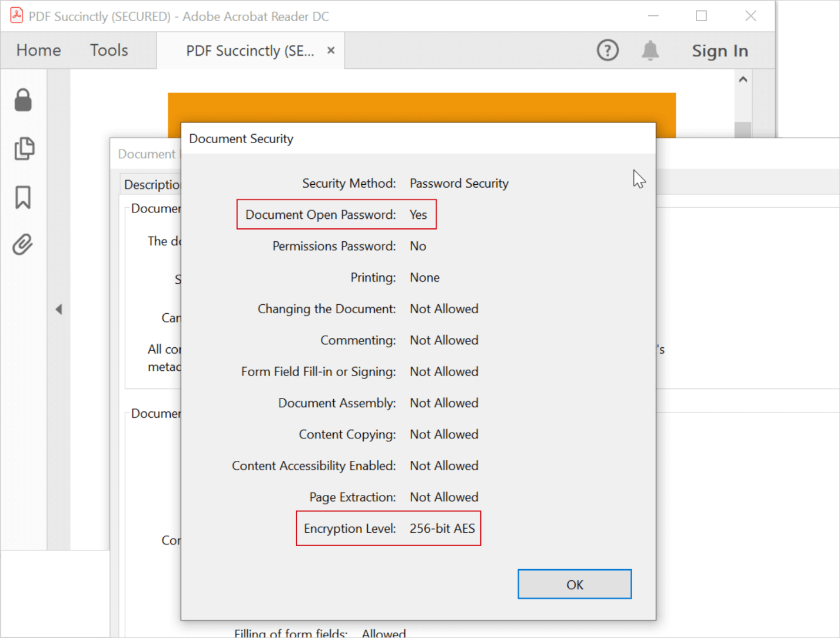Select the PDF Succinctly document tab
The image size is (840, 638).
pyautogui.click(x=250, y=51)
